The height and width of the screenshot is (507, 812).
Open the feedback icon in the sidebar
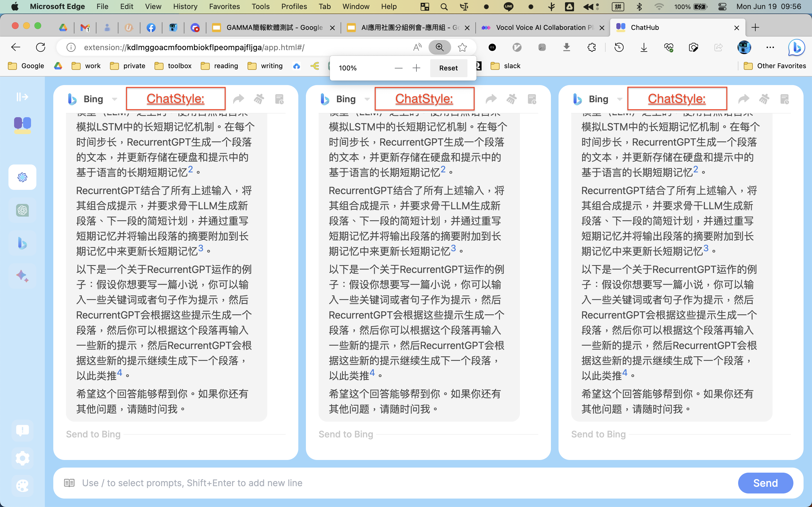[22, 431]
